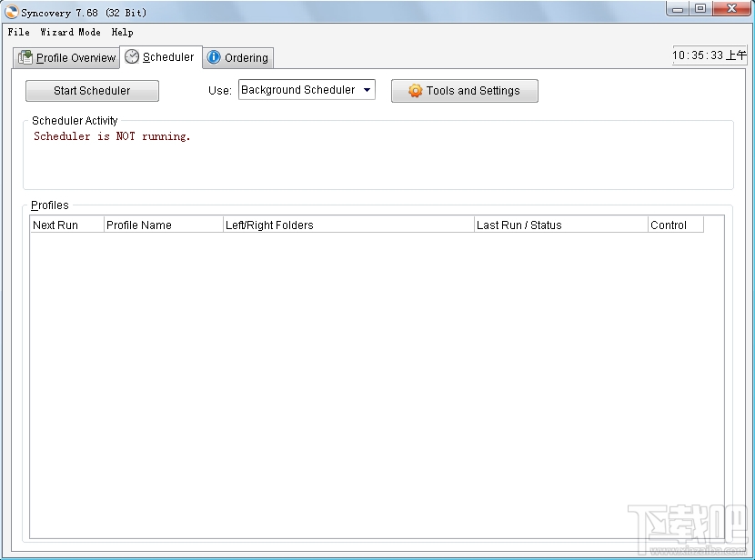Open Tools and Settings
The image size is (755, 560).
pyautogui.click(x=465, y=90)
